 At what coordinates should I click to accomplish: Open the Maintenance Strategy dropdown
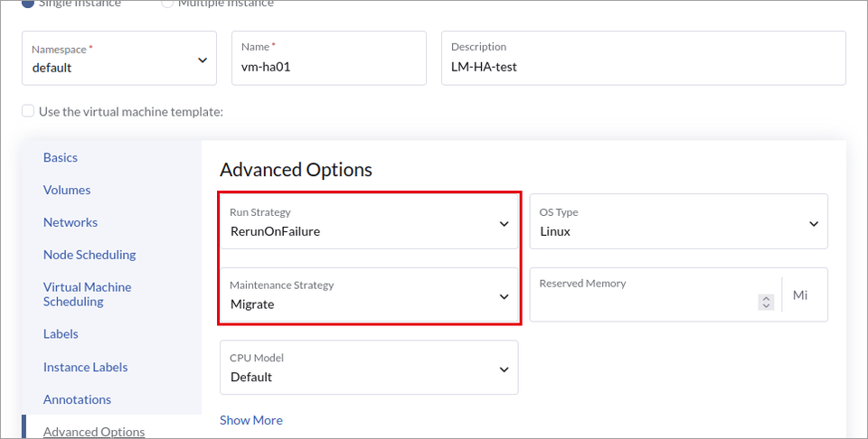[369, 294]
